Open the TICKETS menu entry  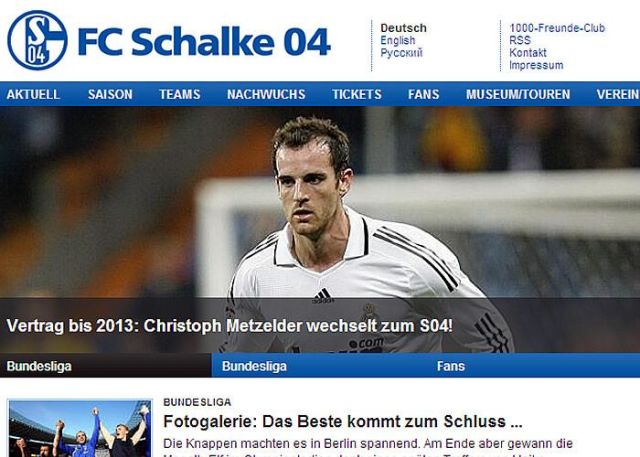[x=357, y=94]
